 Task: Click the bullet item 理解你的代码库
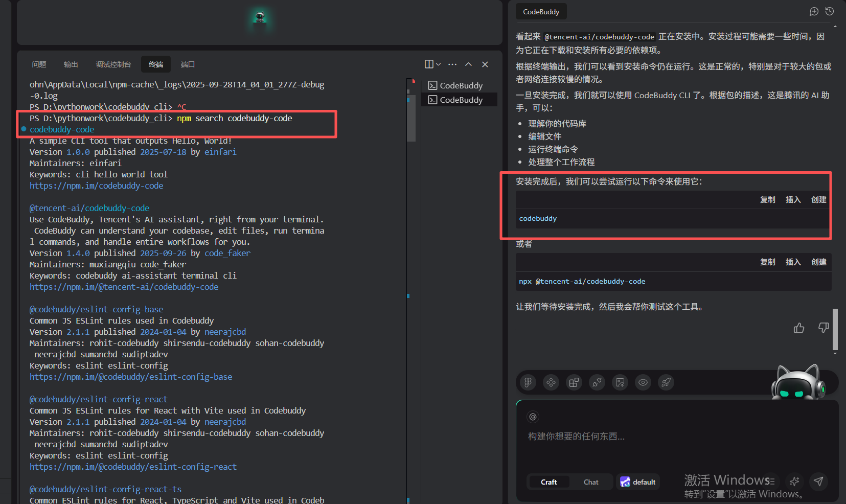pyautogui.click(x=557, y=124)
